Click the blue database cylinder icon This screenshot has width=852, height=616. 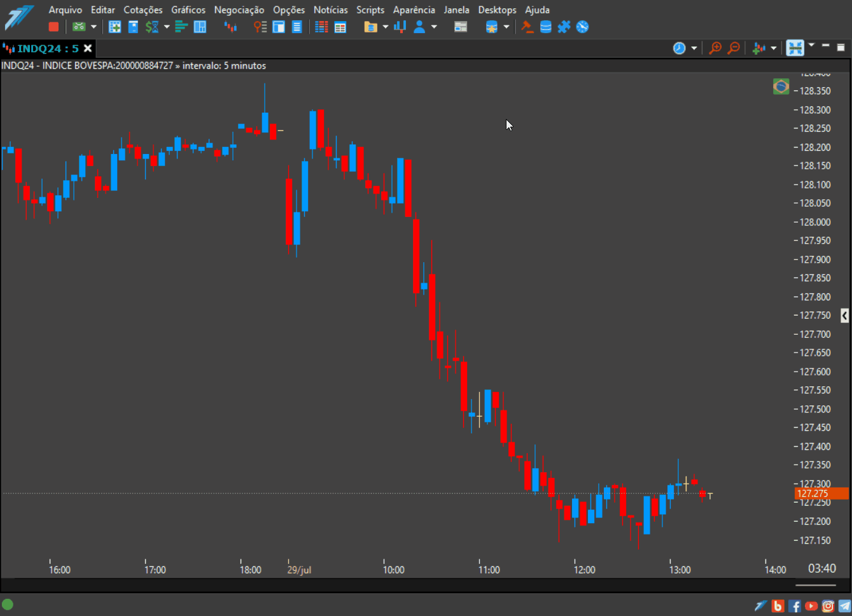(x=545, y=27)
